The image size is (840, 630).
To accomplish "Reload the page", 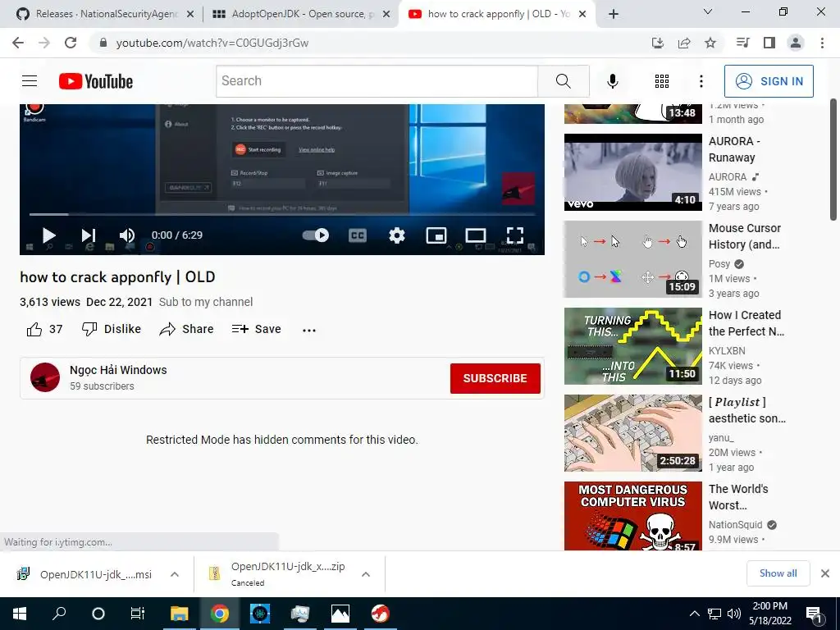I will [71, 43].
